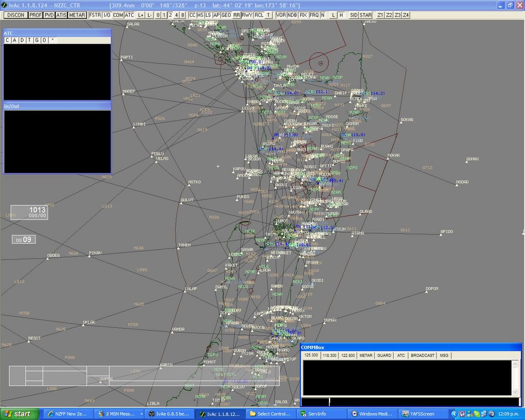This screenshot has height=420, width=525.
Task: Switch to the 118.300 COMMBox tab
Action: (330, 355)
